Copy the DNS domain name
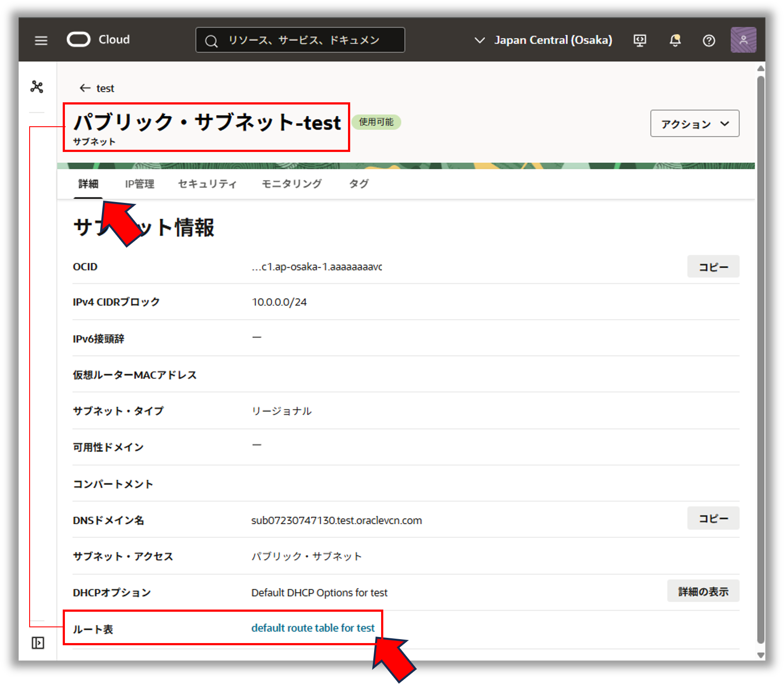 (713, 519)
